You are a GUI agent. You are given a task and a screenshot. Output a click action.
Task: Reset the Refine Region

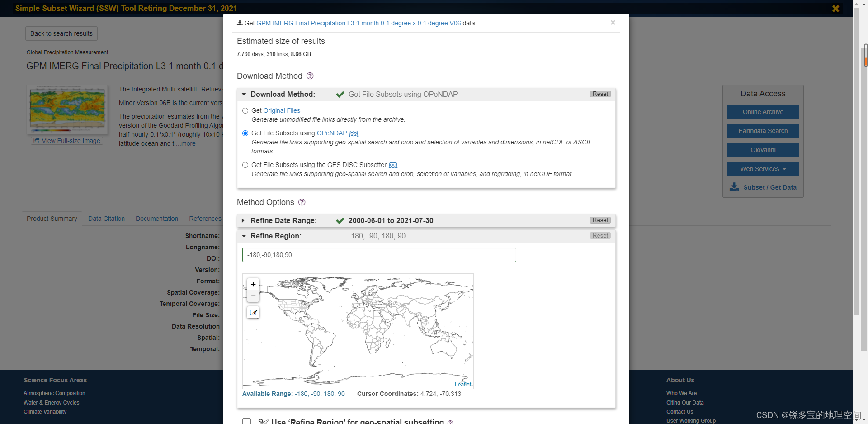tap(600, 236)
